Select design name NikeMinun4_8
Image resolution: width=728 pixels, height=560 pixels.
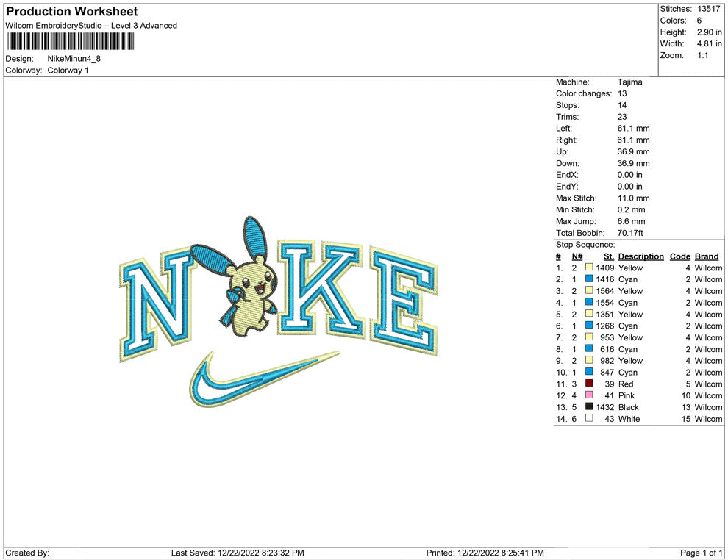pyautogui.click(x=74, y=59)
